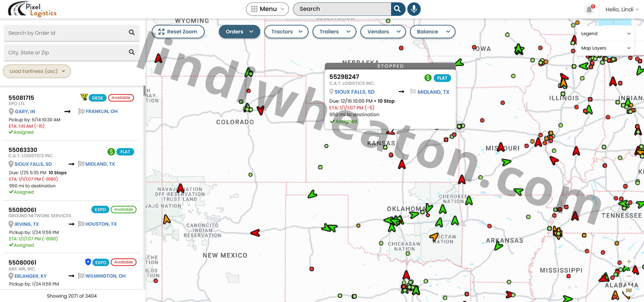Viewport: 644px width, 302px height.
Task: Click the voice search microphone icon
Action: pos(414,9)
